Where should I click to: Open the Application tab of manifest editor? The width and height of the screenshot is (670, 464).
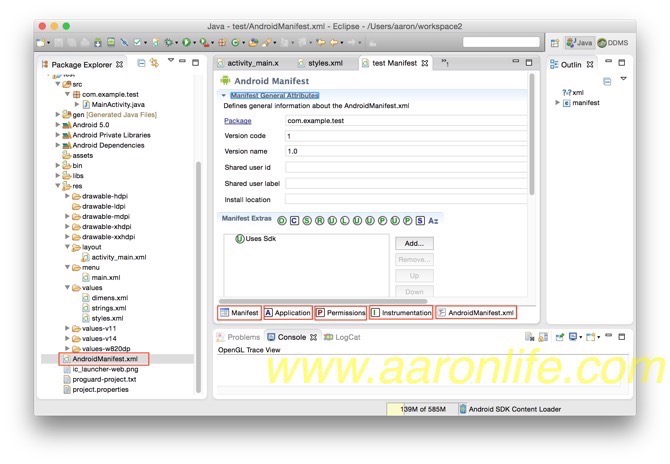pyautogui.click(x=288, y=313)
